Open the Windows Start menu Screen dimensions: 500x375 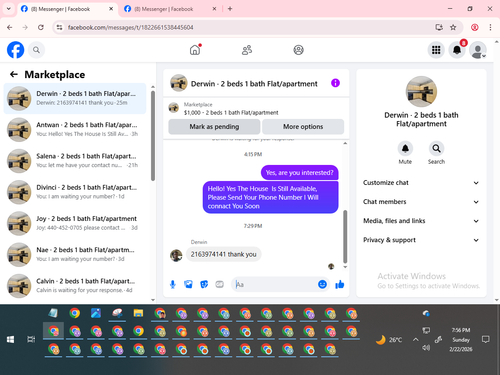(10, 340)
